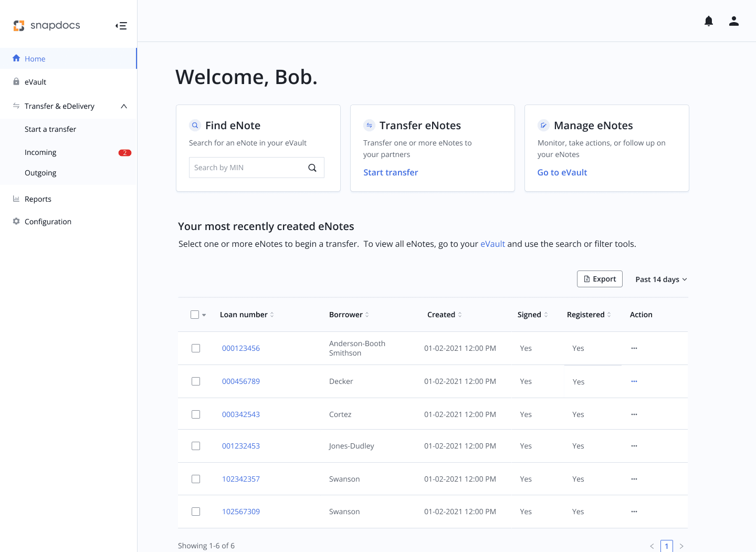
Task: Open loan number 000123456 link
Action: coord(241,348)
